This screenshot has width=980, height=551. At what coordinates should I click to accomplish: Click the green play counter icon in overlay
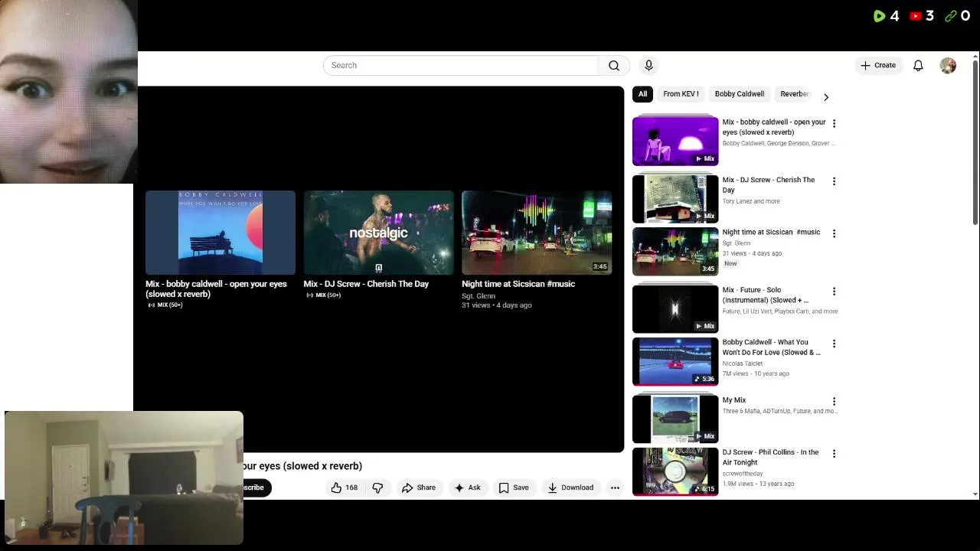pyautogui.click(x=879, y=15)
